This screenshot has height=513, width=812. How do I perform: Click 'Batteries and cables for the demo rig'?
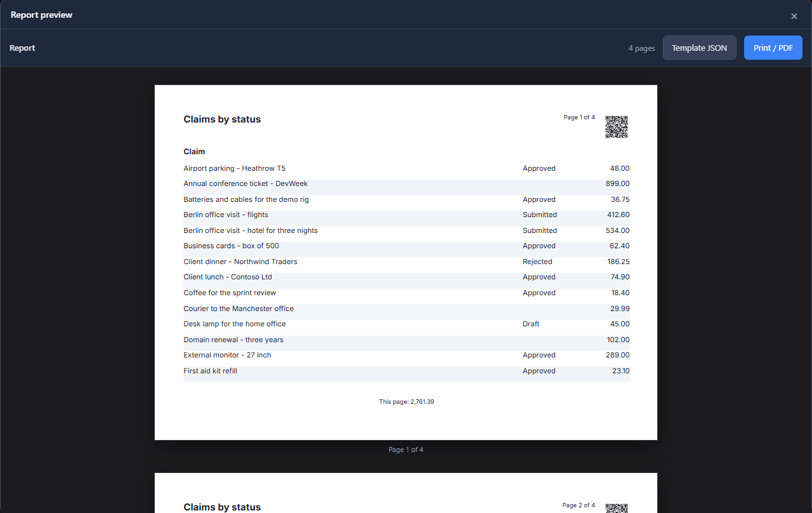246,199
